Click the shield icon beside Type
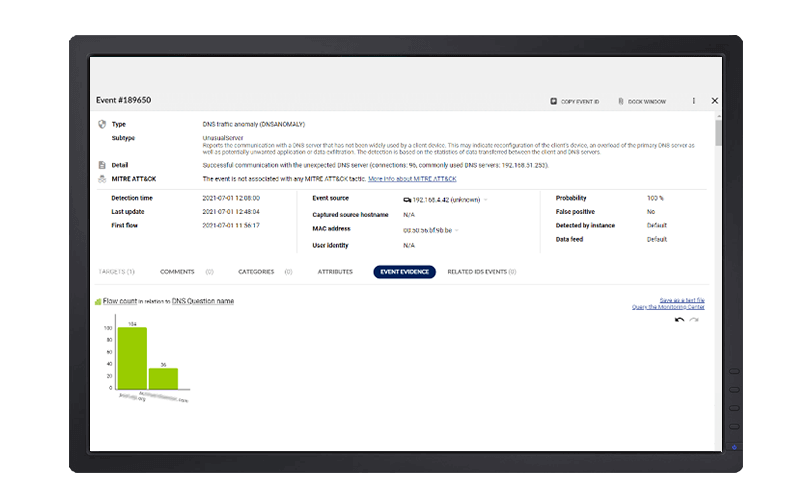This screenshot has height=500, width=800. [102, 124]
